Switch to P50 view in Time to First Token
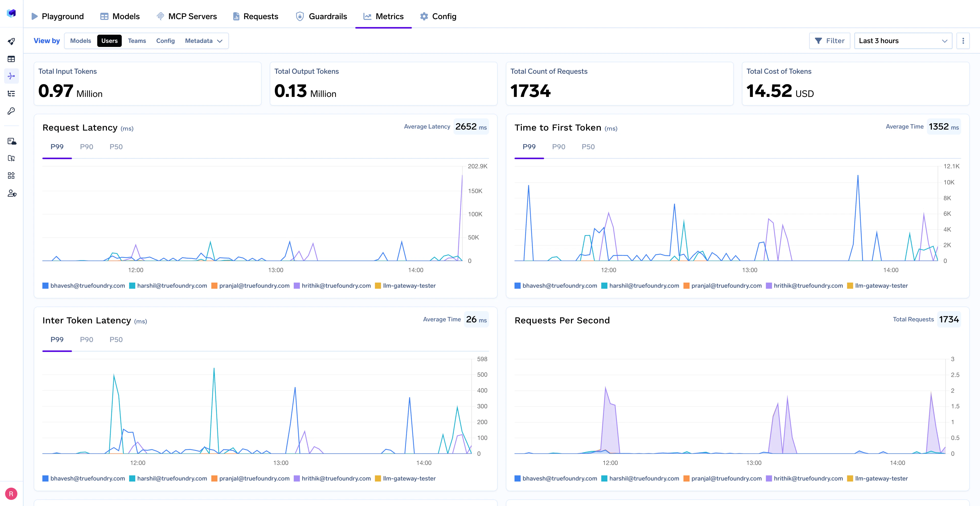Image resolution: width=980 pixels, height=506 pixels. (x=588, y=146)
